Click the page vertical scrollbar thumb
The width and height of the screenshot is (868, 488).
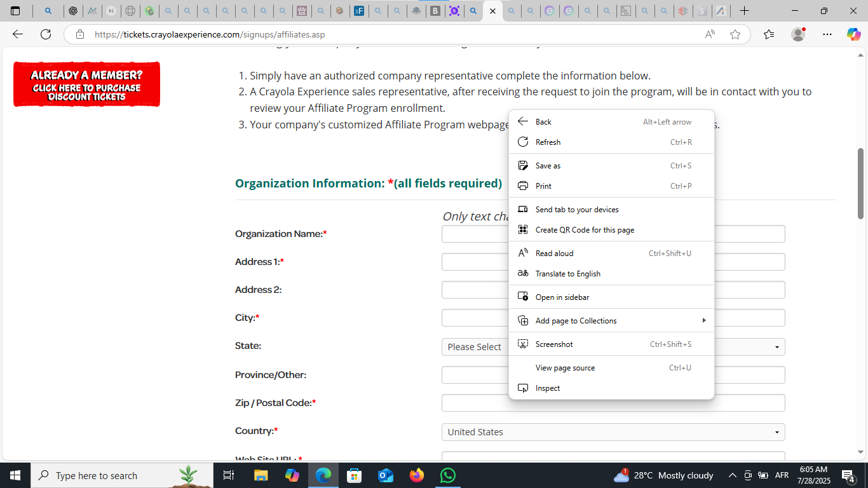[x=861, y=184]
